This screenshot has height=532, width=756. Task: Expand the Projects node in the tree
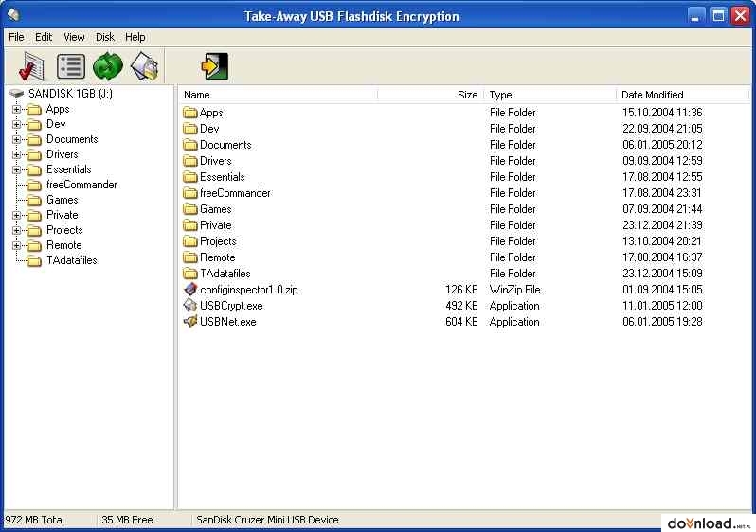coord(16,230)
